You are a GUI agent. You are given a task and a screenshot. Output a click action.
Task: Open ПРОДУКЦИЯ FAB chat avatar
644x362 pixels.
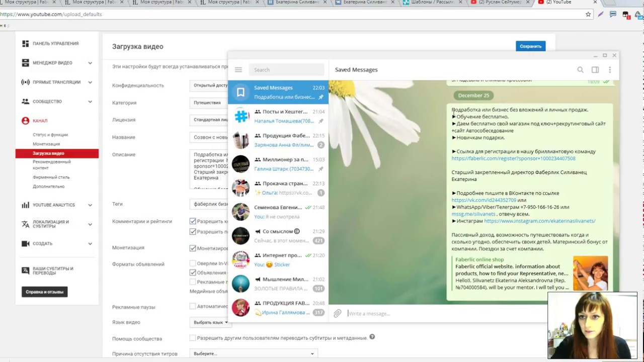pyautogui.click(x=240, y=308)
